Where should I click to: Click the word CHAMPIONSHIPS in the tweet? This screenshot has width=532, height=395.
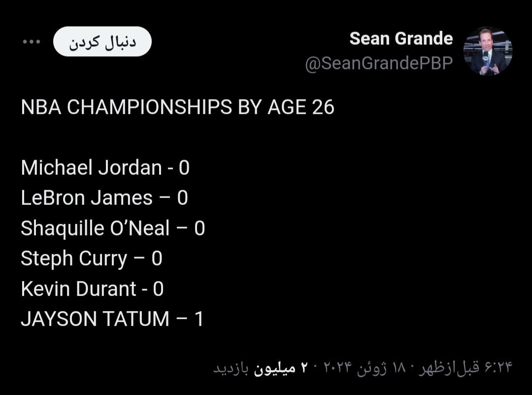coord(149,107)
